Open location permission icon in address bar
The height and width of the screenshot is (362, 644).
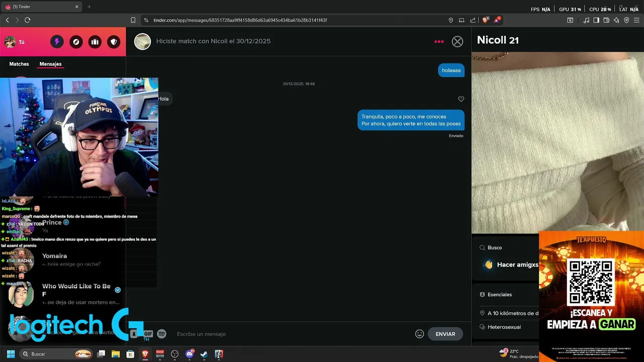(451, 20)
